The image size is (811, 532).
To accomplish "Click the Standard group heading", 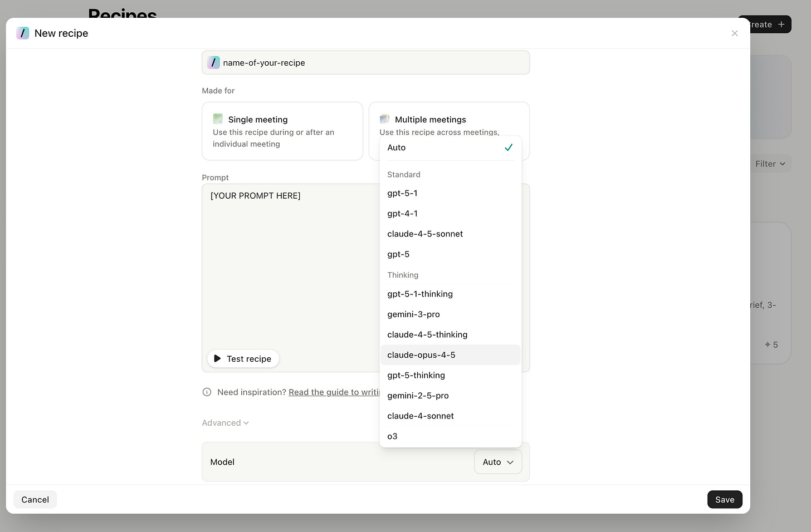I will [404, 175].
